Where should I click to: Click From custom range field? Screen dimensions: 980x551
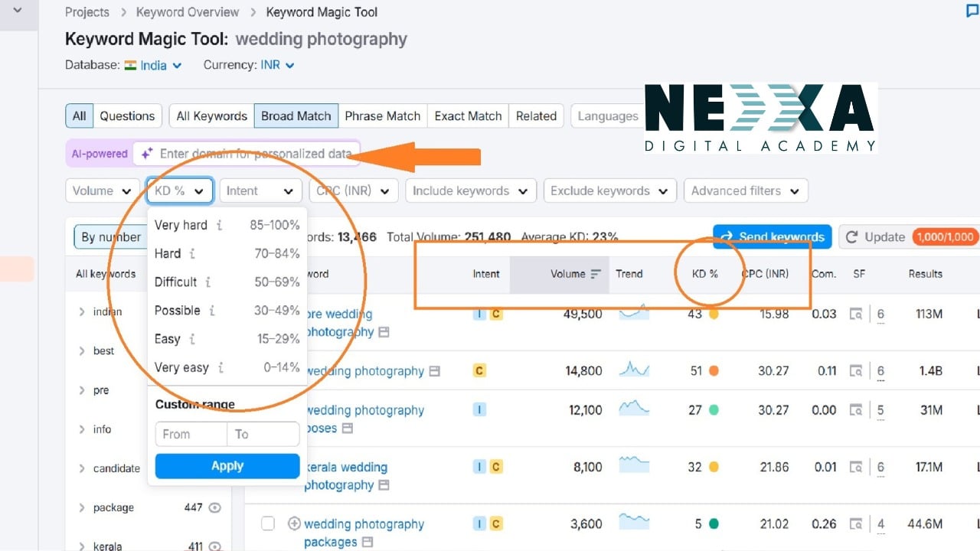point(191,434)
